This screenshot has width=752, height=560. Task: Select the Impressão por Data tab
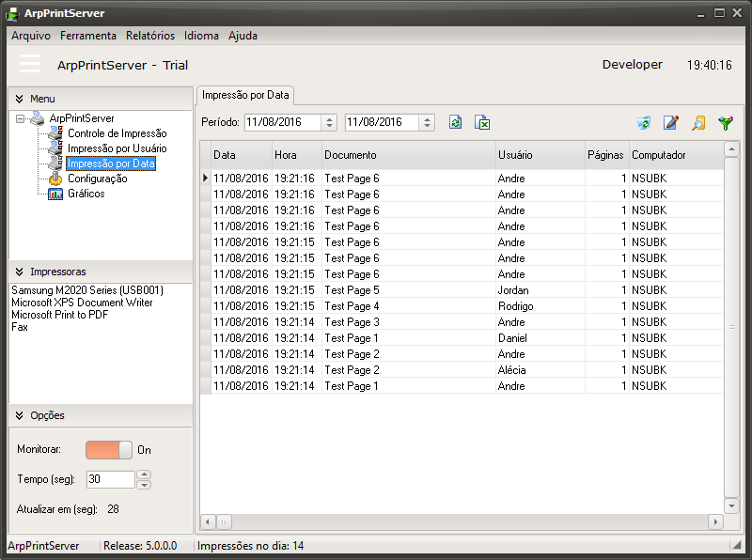245,95
